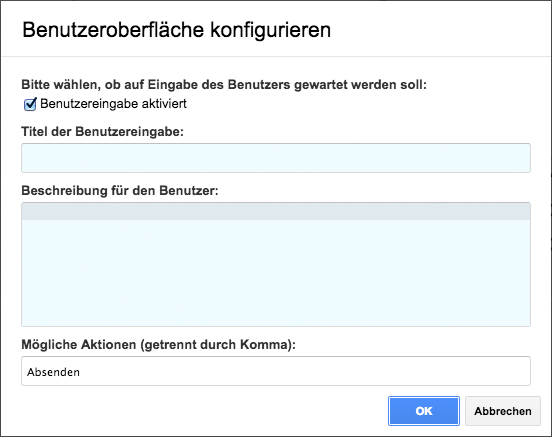Click the Absenden text in actions field
The width and height of the screenshot is (552, 437).
point(54,372)
